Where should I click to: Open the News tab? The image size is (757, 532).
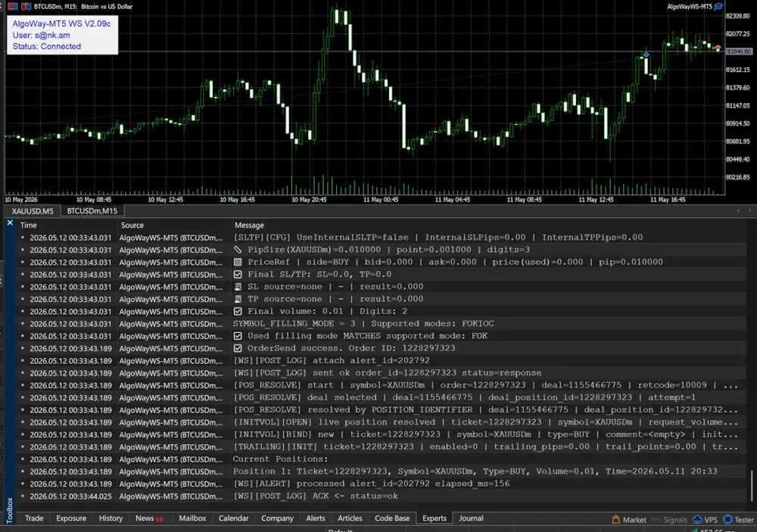tap(149, 518)
